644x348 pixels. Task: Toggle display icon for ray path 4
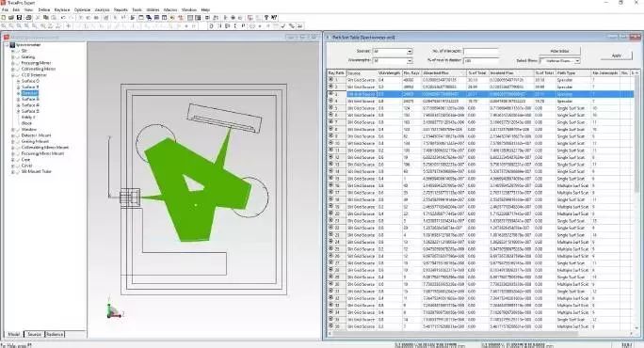pyautogui.click(x=330, y=101)
